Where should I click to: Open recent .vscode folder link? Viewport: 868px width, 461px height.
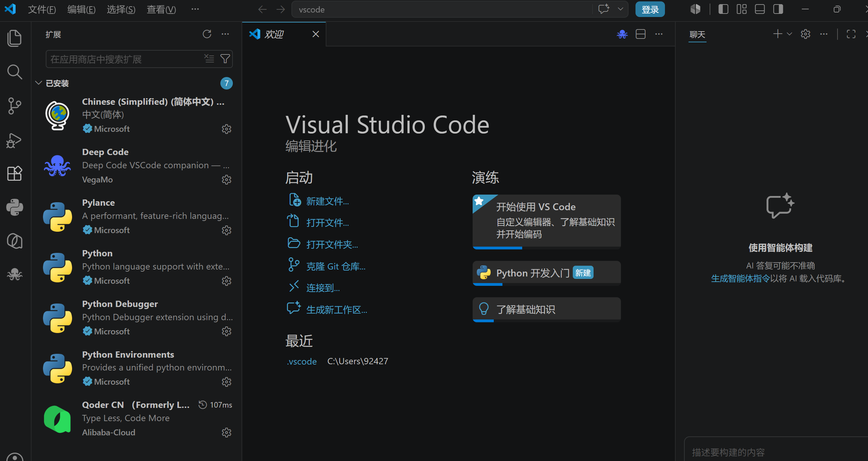click(302, 361)
